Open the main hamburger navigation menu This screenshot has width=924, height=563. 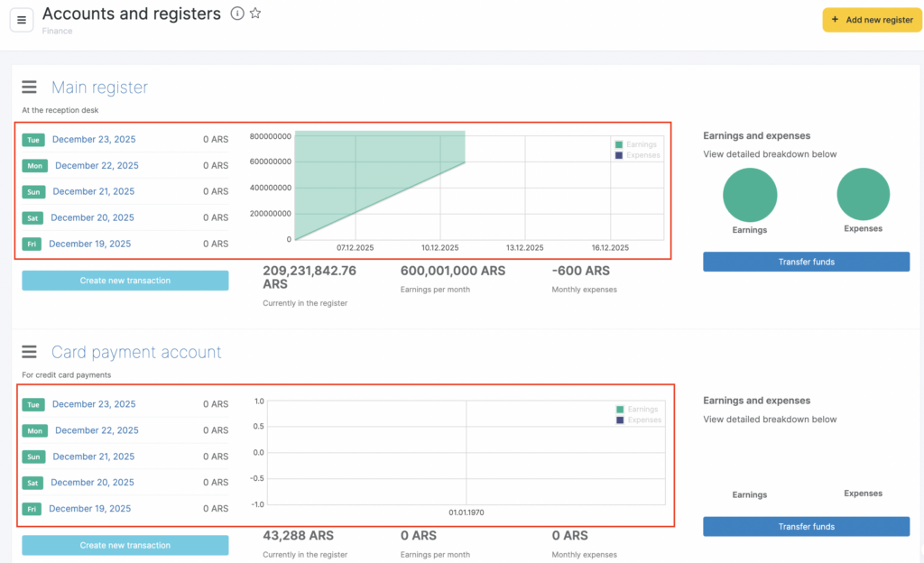[x=22, y=19]
